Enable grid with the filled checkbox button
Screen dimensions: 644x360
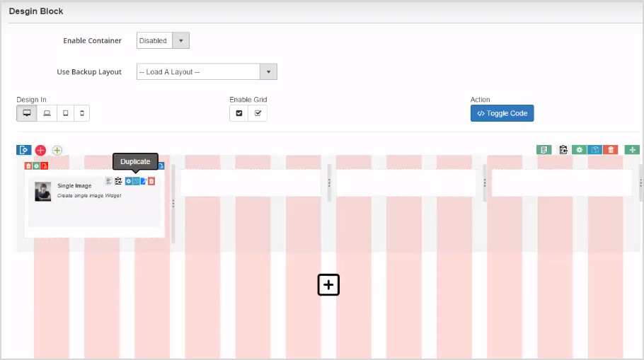239,113
